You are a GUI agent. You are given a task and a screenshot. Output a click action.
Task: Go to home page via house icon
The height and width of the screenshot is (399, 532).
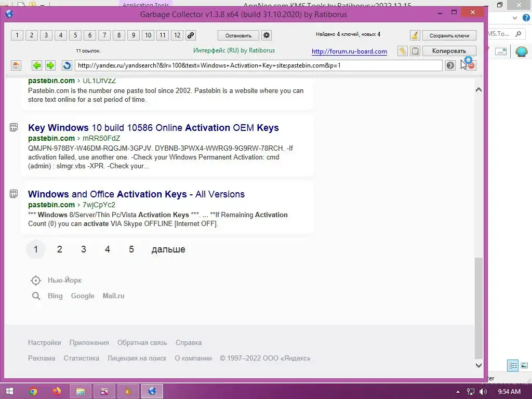(16, 65)
